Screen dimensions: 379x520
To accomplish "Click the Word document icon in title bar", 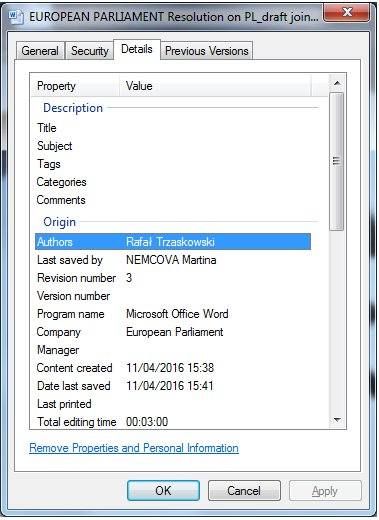I will [x=16, y=17].
